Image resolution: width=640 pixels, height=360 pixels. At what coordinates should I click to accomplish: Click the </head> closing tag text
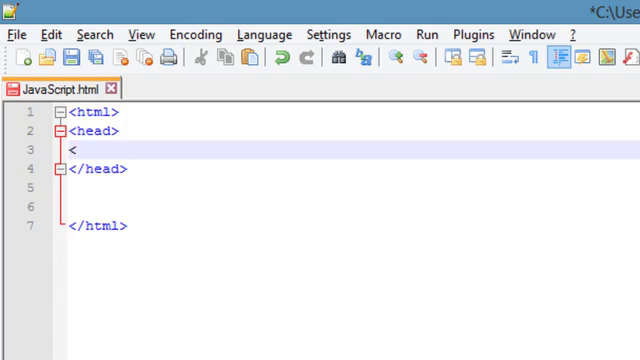coord(98,169)
